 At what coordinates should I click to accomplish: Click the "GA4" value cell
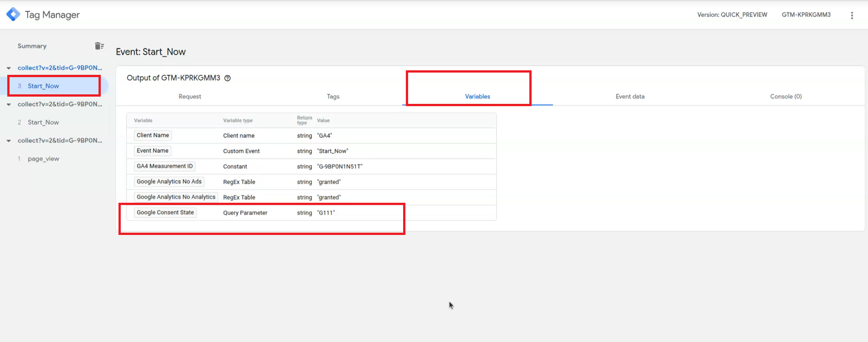(325, 136)
